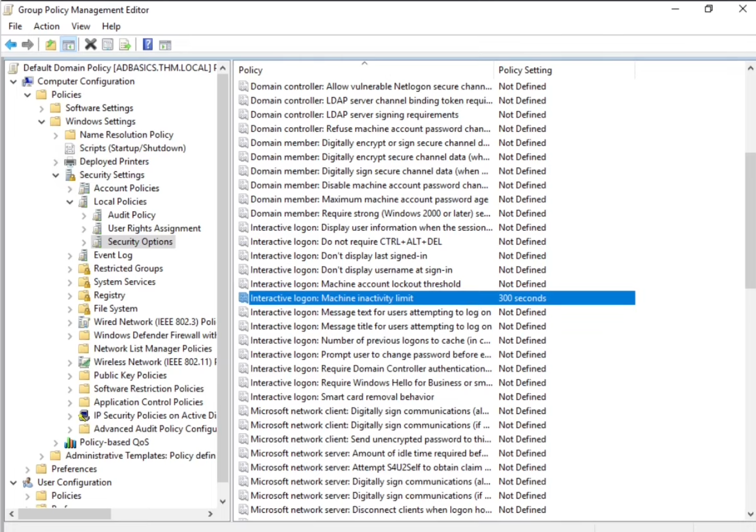Image resolution: width=756 pixels, height=532 pixels.
Task: Select User Rights Assignment in tree
Action: 154,228
